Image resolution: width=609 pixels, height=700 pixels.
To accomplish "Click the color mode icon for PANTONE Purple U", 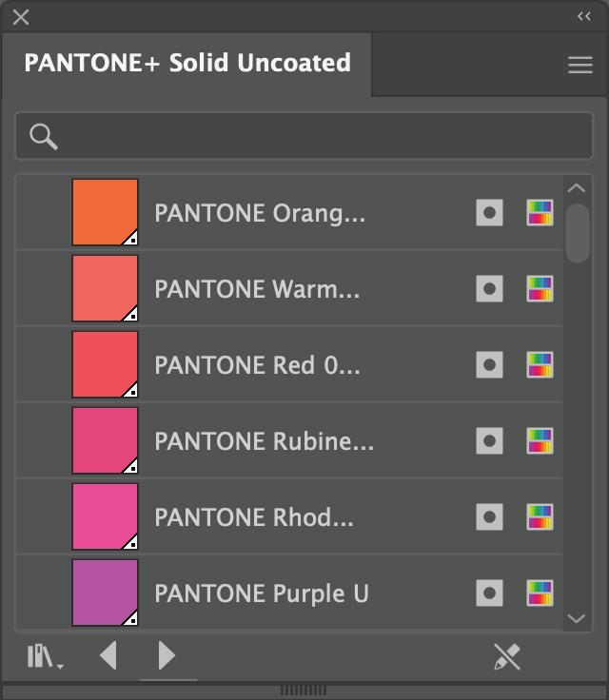I will pos(540,593).
